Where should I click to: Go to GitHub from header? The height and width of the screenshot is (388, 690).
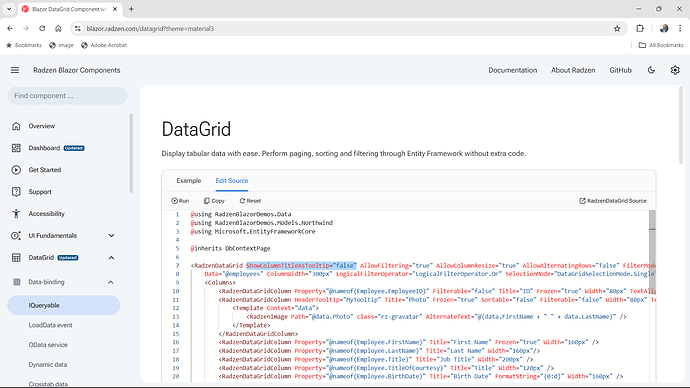620,70
